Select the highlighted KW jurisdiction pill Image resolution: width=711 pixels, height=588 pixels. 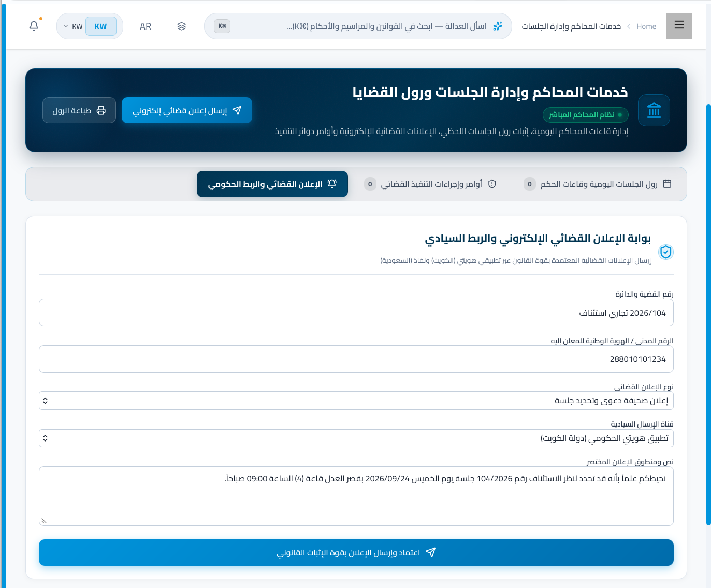tap(101, 26)
